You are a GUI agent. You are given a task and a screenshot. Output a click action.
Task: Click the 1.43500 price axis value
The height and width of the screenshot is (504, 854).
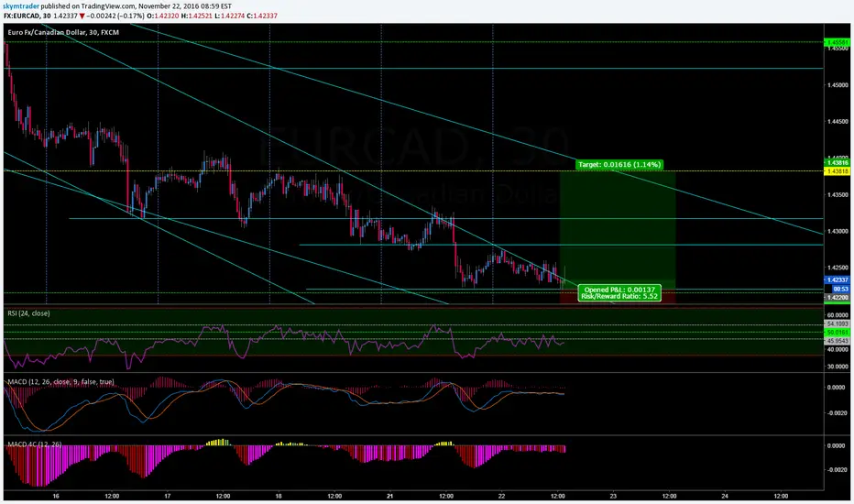[838, 194]
